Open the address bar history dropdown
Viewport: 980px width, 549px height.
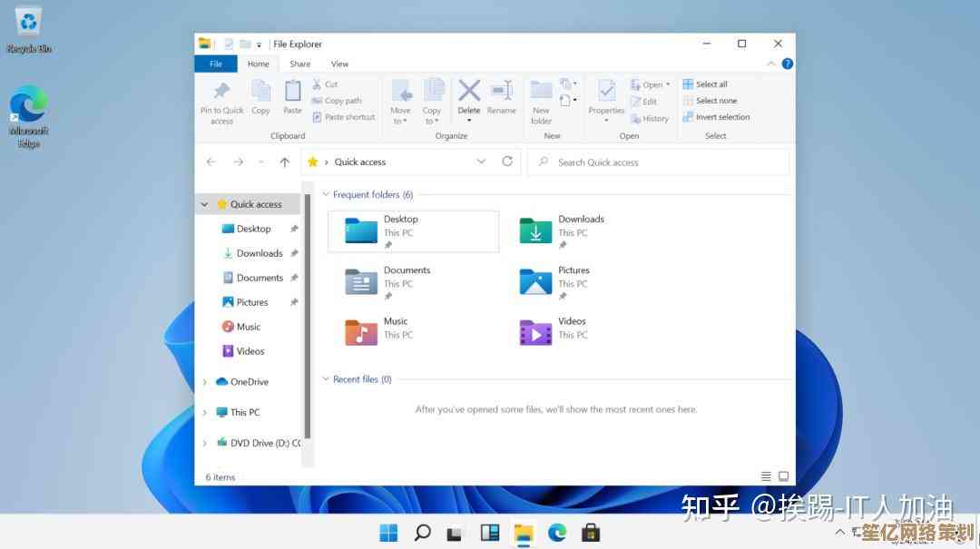point(481,162)
